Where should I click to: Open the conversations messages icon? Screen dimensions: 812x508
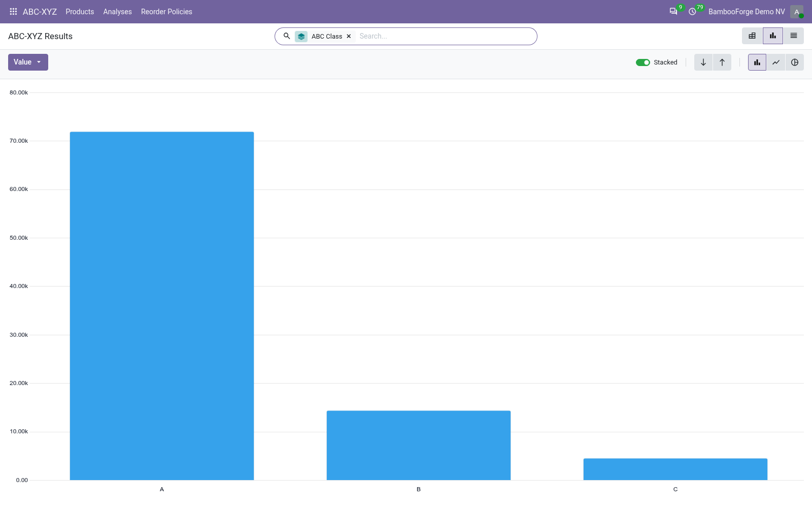pyautogui.click(x=673, y=11)
